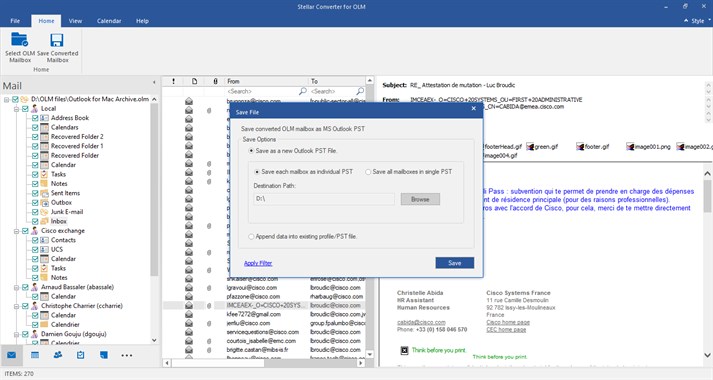713x380 pixels.
Task: Click the mail list horizontal scrollbar
Action: point(264,363)
